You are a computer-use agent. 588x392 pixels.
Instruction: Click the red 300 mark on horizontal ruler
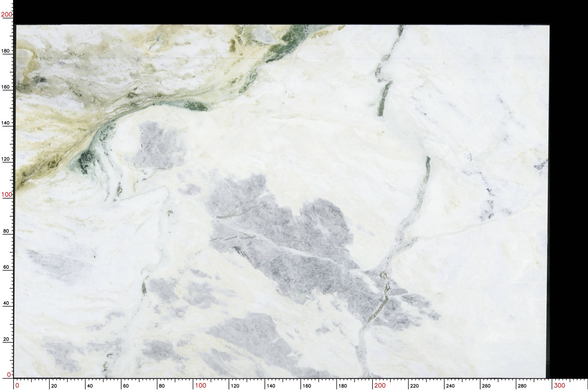pos(559,385)
